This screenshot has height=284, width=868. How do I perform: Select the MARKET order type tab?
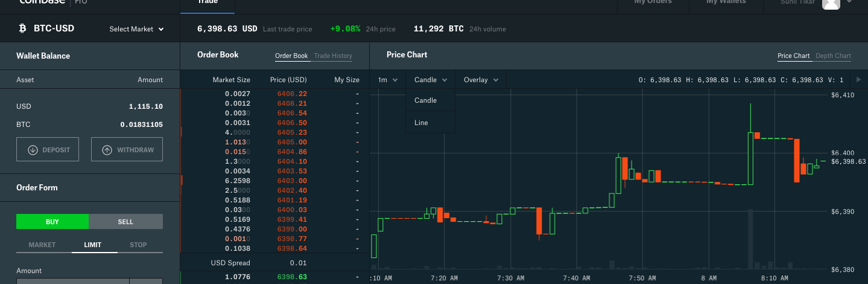[42, 245]
